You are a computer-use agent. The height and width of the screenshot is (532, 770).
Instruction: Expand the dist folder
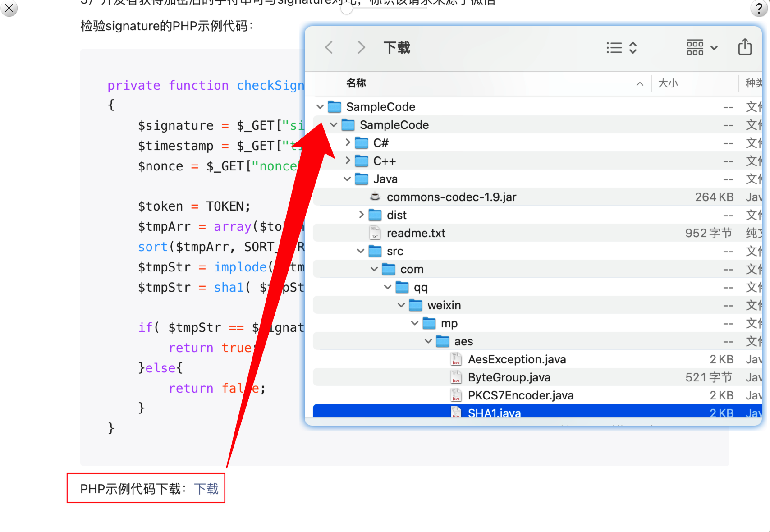361,215
